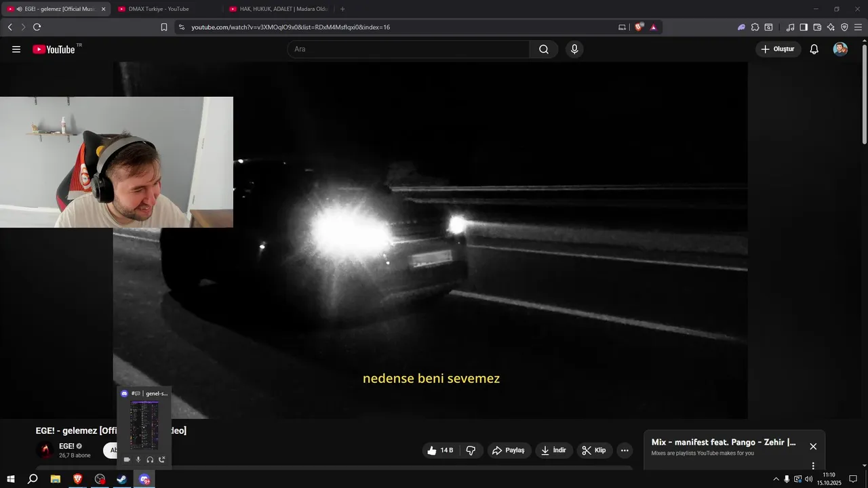Open YouTube notifications bell

click(814, 49)
